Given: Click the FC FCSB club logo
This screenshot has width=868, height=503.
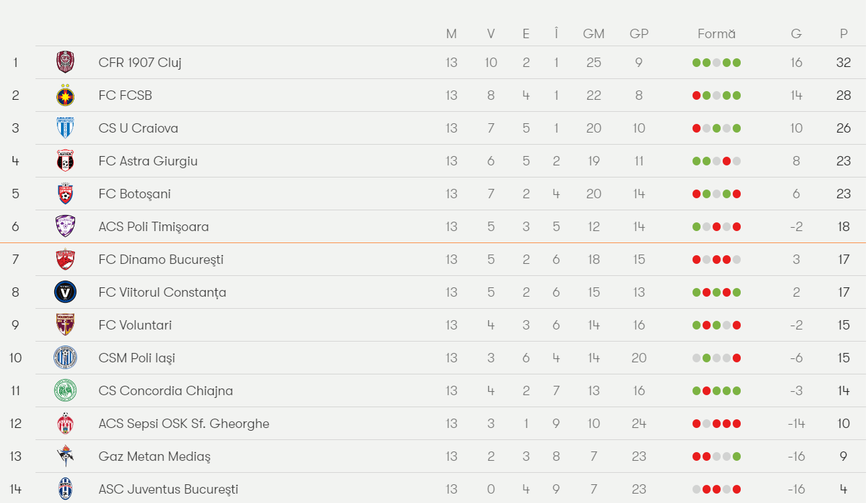Looking at the screenshot, I should (65, 95).
